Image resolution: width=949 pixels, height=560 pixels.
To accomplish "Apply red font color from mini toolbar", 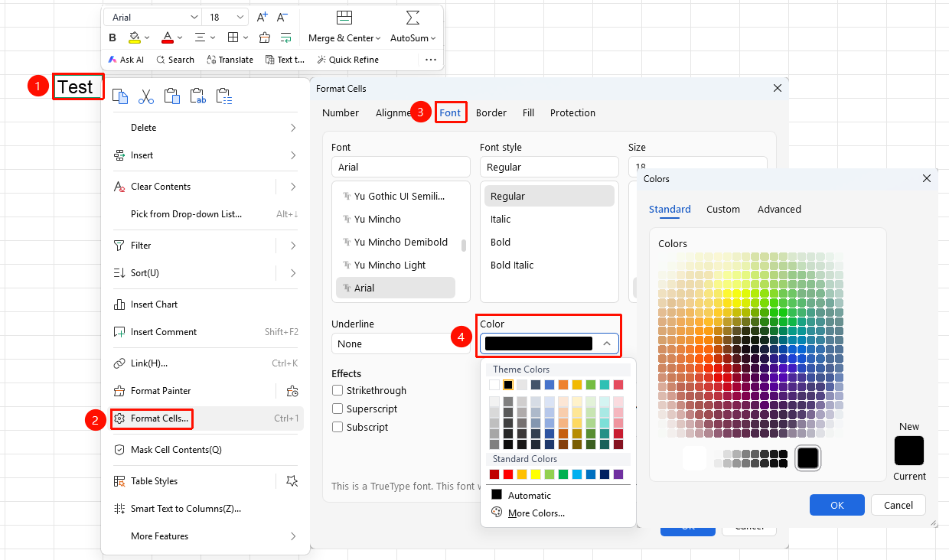I will click(x=168, y=37).
